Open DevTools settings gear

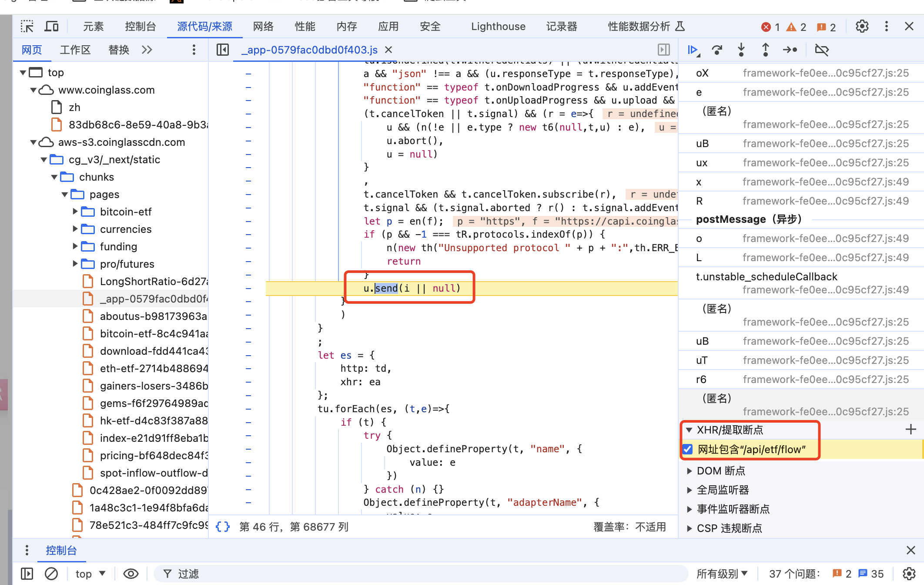(x=862, y=27)
